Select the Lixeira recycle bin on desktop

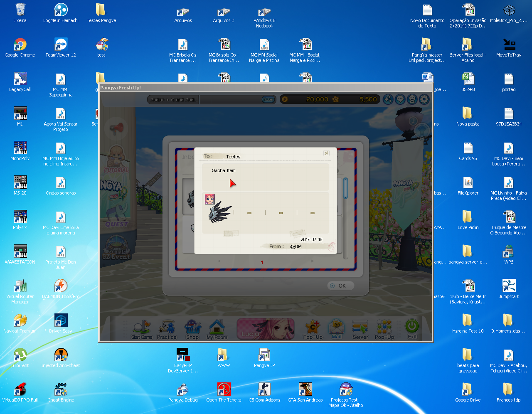(20, 13)
